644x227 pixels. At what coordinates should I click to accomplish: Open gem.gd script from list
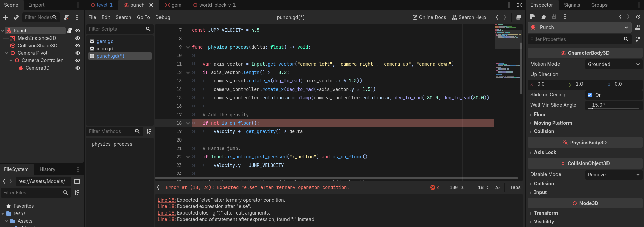click(105, 41)
